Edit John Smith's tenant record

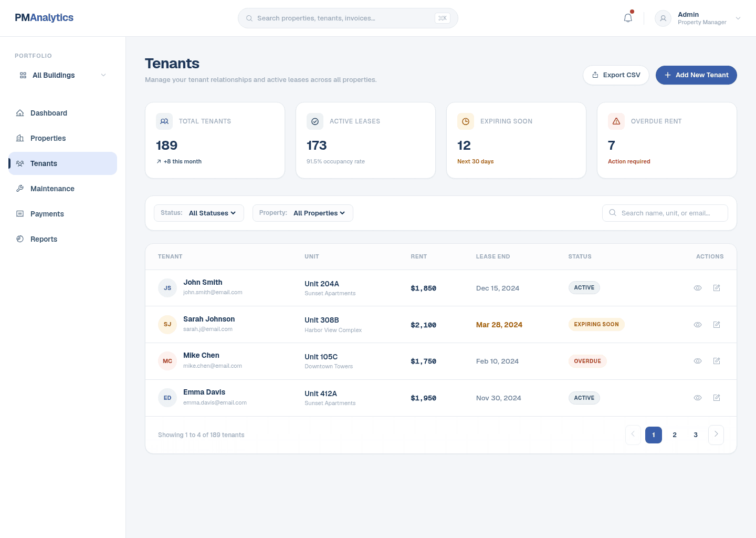pos(717,288)
